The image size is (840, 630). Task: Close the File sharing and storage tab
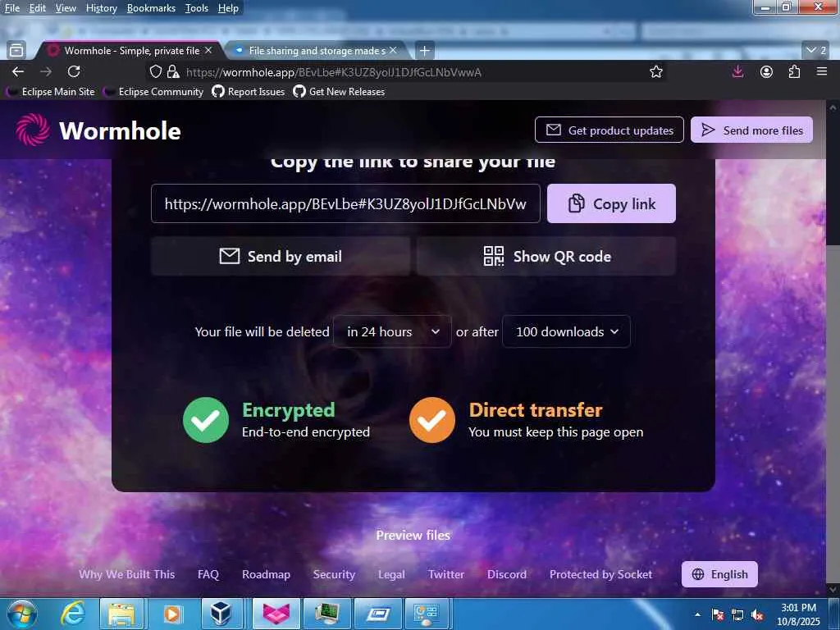point(393,50)
